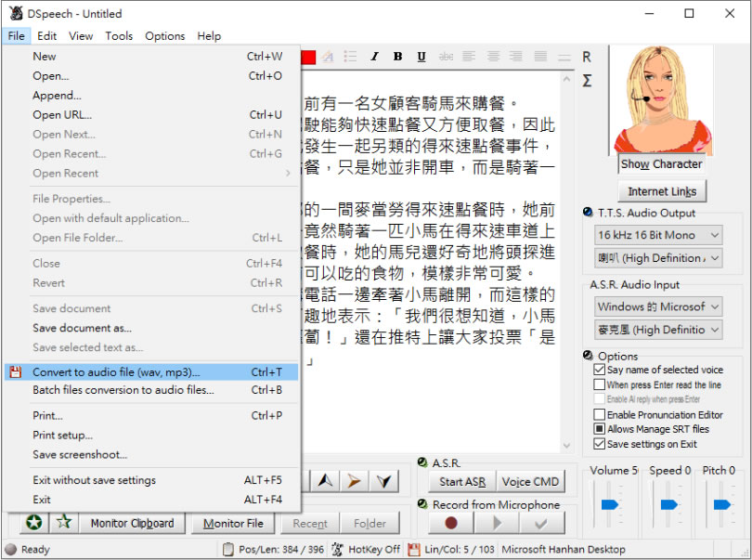752x560 pixels.
Task: Click the Start ASR button
Action: click(461, 481)
